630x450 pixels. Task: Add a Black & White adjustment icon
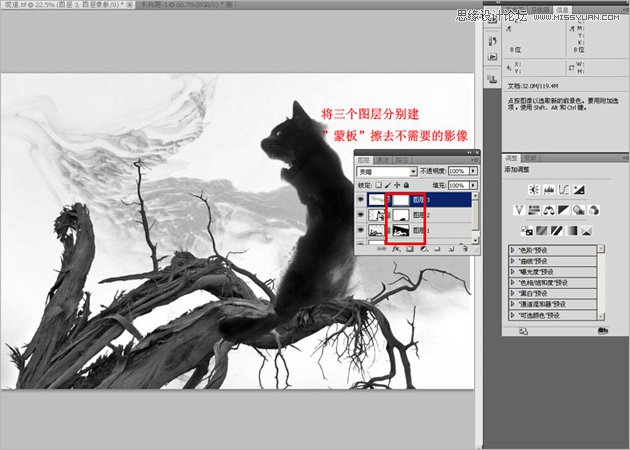pyautogui.click(x=564, y=210)
